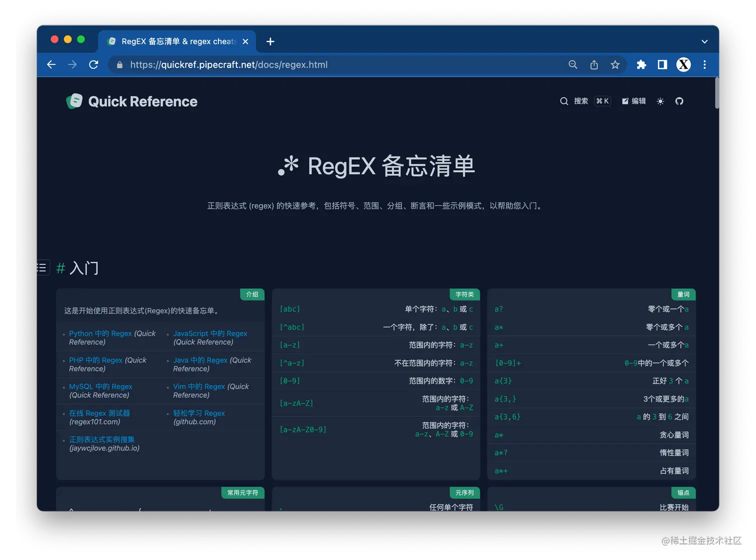Open the table of contents list icon
756x560 pixels.
[42, 268]
